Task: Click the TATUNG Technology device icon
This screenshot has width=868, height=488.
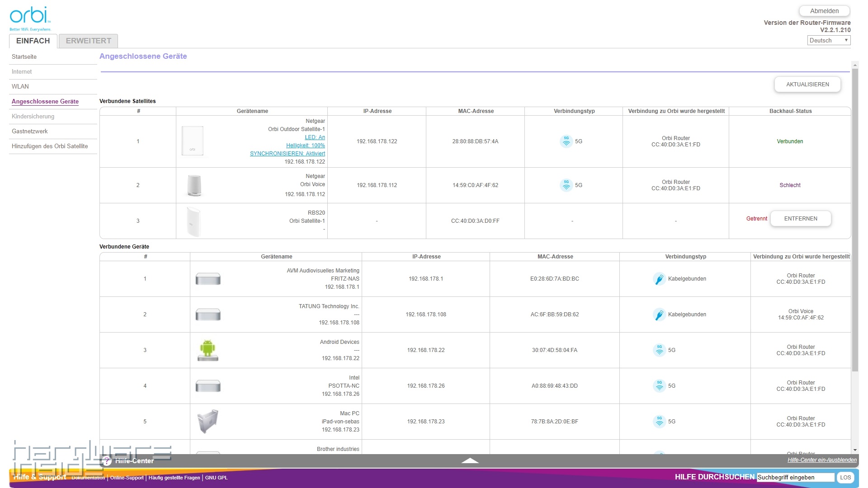Action: (x=208, y=314)
